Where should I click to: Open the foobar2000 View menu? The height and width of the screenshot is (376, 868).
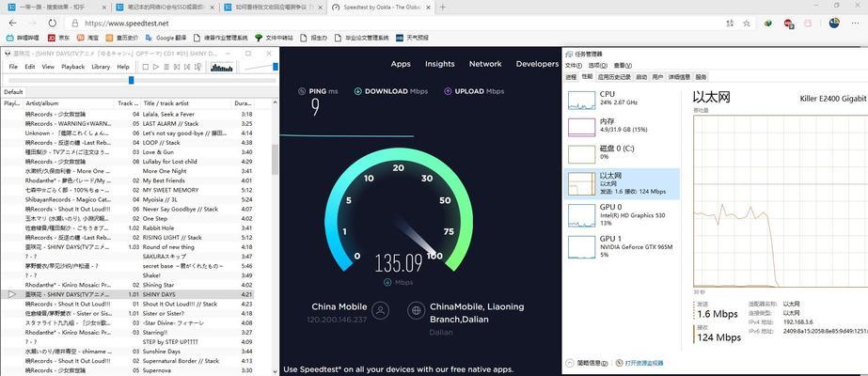[48, 67]
